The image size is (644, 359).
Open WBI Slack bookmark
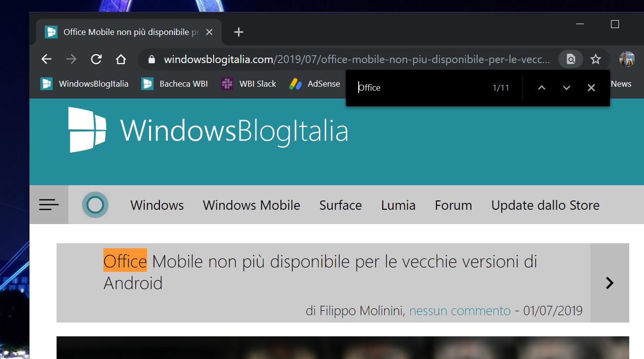point(248,84)
